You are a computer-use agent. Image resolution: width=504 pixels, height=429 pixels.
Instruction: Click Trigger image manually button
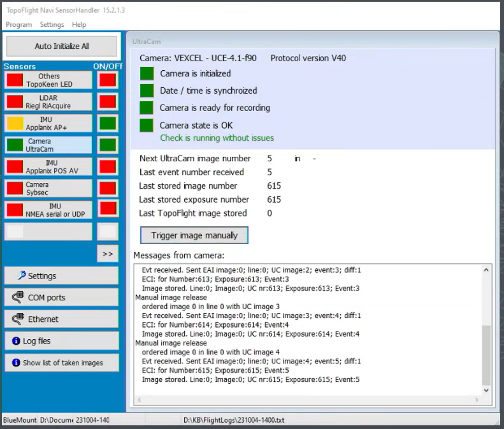(194, 235)
